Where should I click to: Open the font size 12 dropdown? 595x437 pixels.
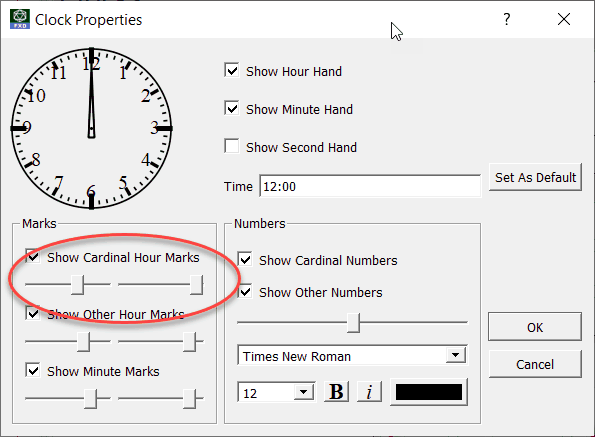click(x=304, y=392)
